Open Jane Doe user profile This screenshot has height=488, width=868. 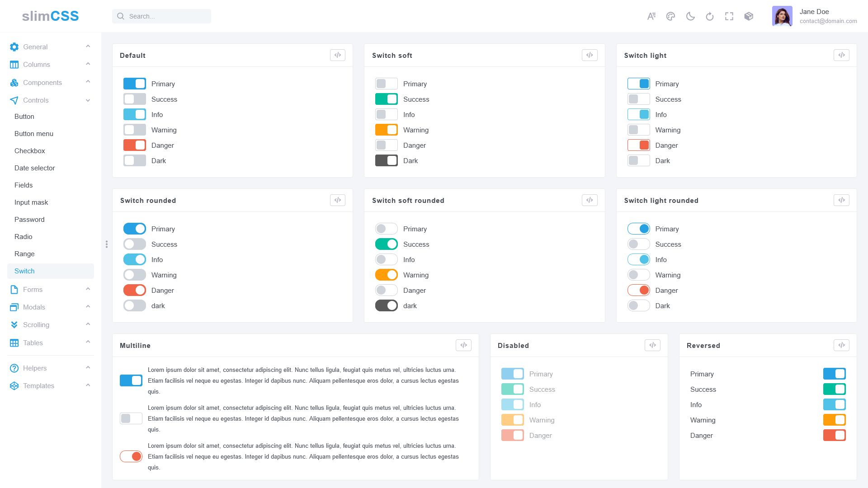[814, 16]
